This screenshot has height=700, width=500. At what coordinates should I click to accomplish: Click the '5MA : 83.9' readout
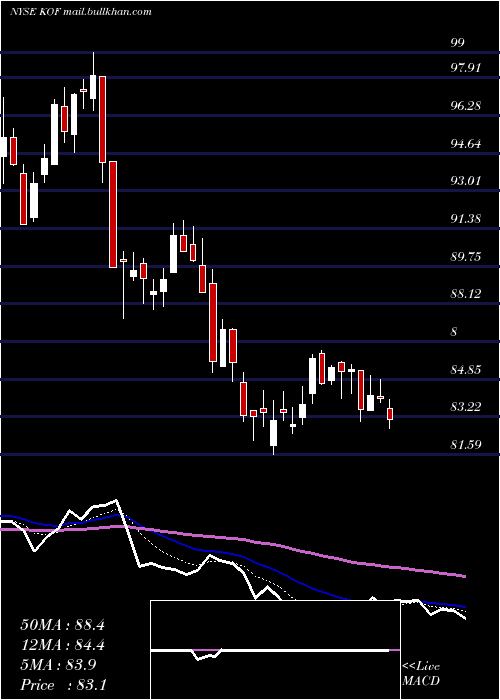click(58, 665)
